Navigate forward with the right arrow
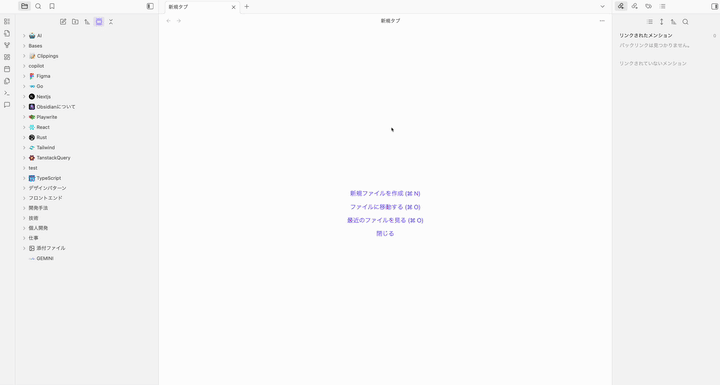The width and height of the screenshot is (720, 385). (179, 21)
